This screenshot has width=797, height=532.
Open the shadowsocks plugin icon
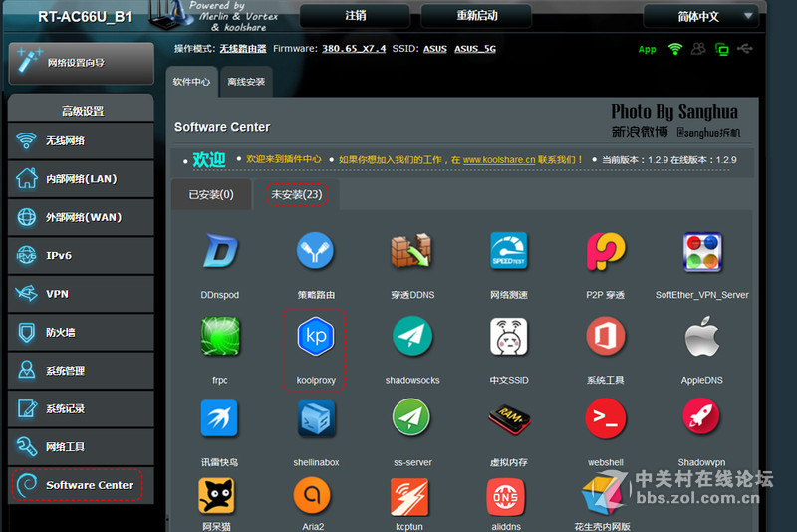(412, 336)
